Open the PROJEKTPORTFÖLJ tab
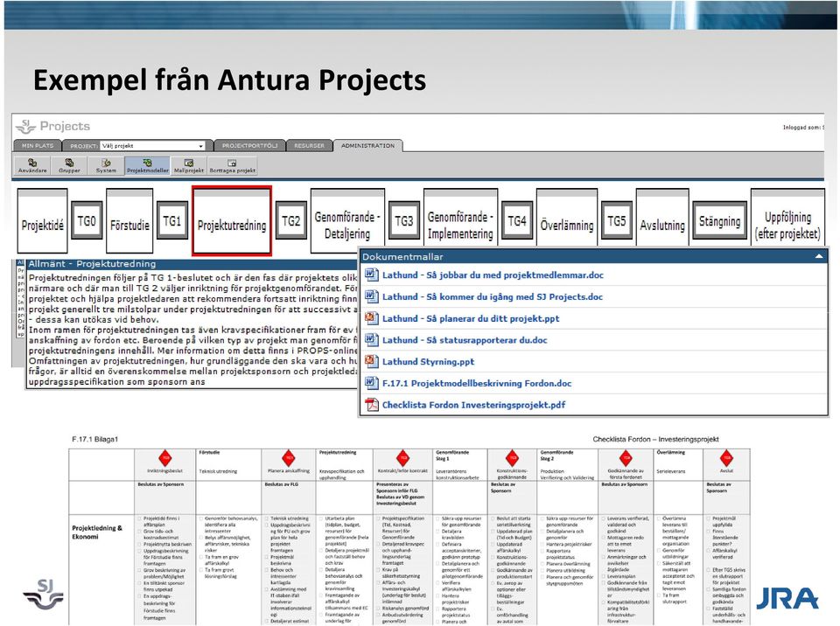Screen dimensions: 840x626 pos(249,146)
